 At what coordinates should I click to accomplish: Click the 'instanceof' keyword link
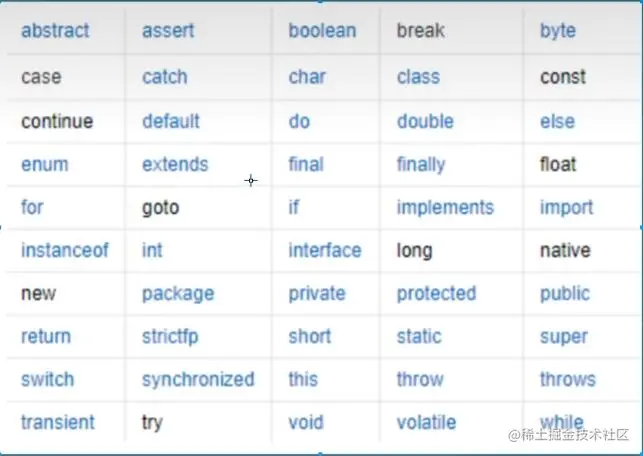coord(65,250)
